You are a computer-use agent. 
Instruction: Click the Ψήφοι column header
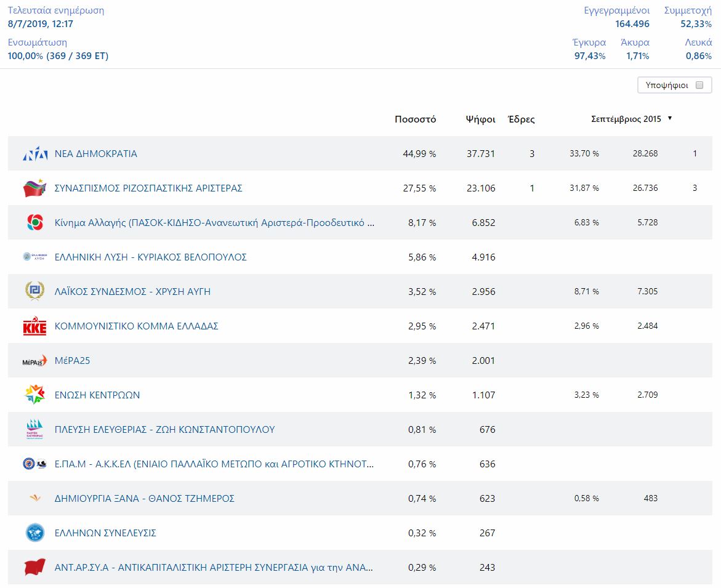coord(480,119)
